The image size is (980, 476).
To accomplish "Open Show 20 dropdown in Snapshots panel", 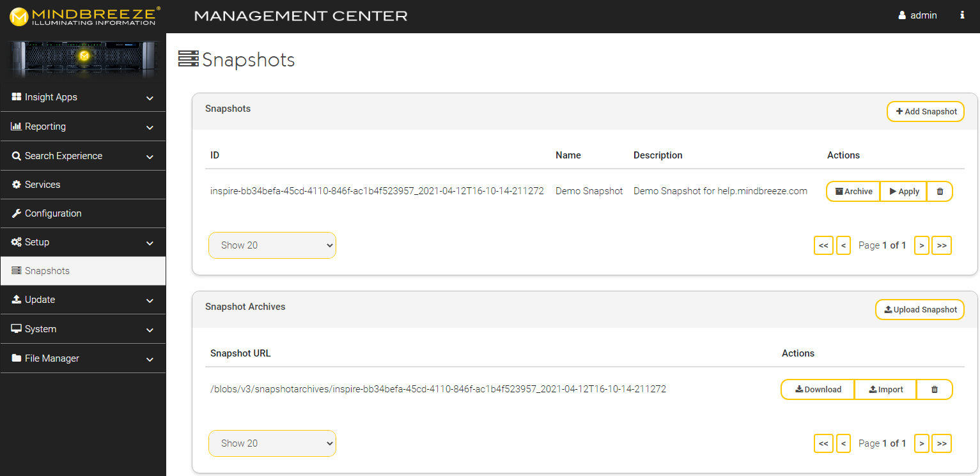I will coord(272,245).
